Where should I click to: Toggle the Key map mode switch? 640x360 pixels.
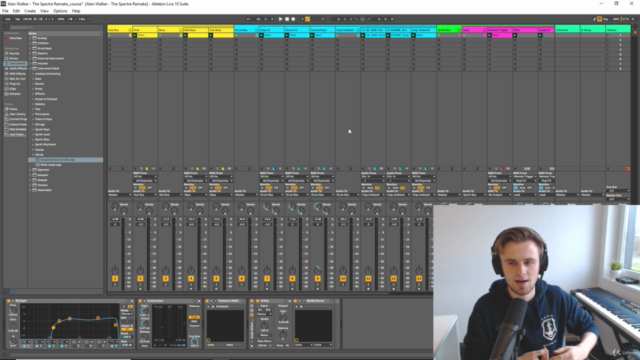606,19
